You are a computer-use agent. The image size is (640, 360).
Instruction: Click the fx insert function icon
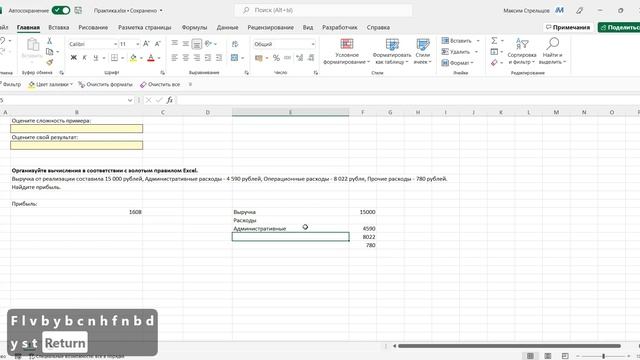pos(169,100)
